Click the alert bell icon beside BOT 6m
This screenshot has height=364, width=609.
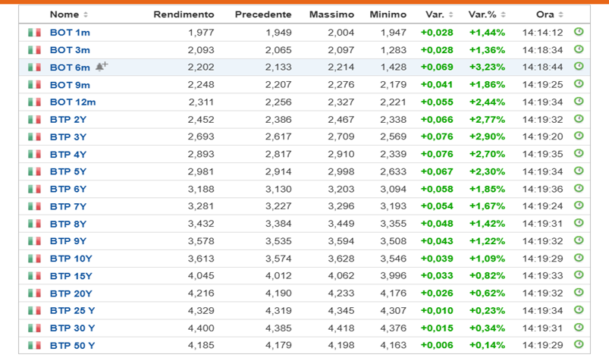pos(102,67)
